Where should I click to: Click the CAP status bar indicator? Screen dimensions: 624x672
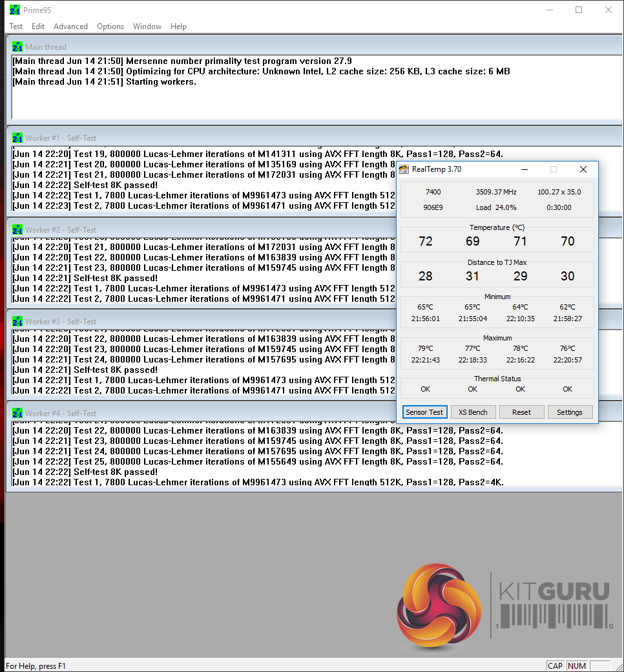(555, 666)
